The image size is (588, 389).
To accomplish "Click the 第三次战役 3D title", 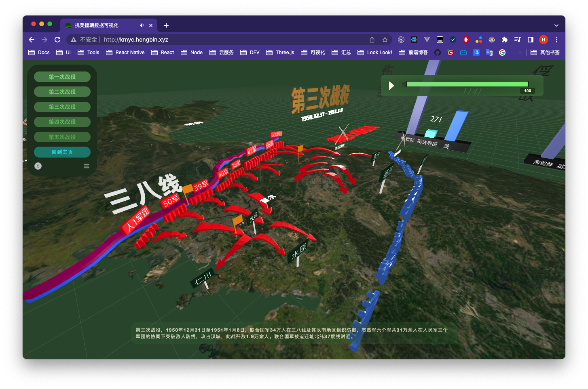I will click(x=320, y=98).
